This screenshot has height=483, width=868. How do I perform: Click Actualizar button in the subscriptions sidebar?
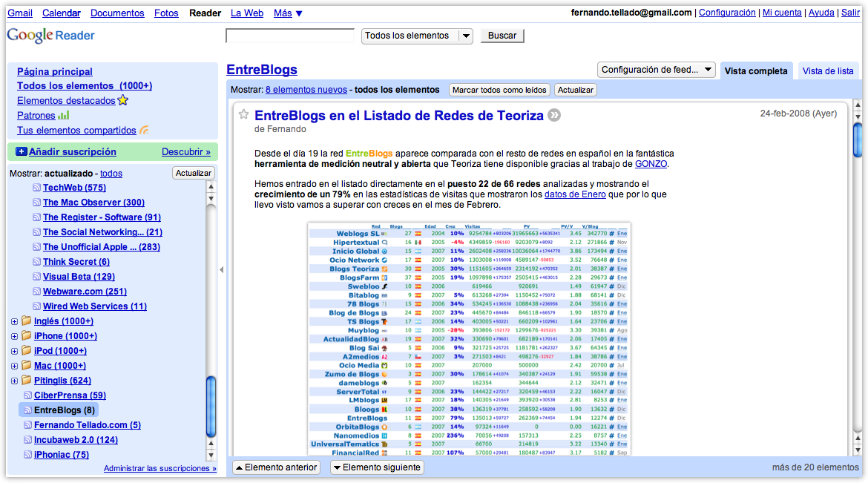pos(193,174)
